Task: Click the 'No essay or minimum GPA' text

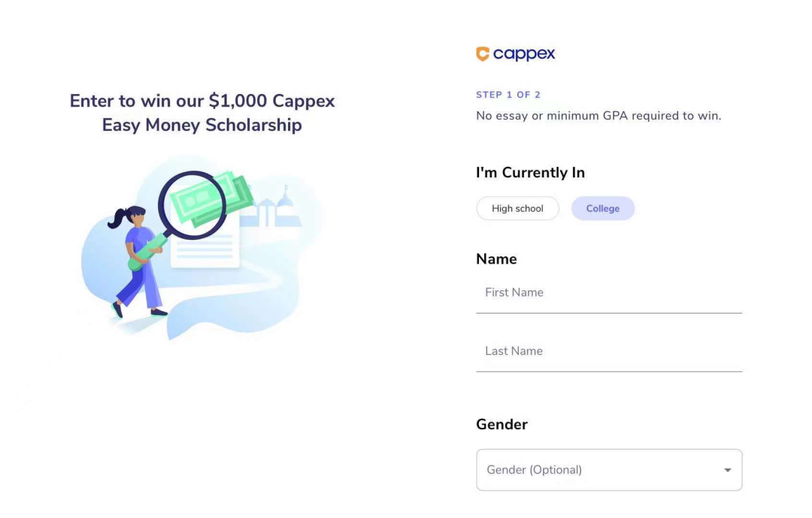Action: 598,116
